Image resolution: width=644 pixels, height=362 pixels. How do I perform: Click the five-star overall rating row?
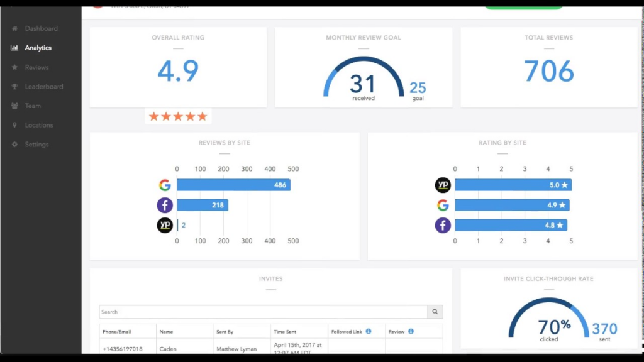pos(178,117)
